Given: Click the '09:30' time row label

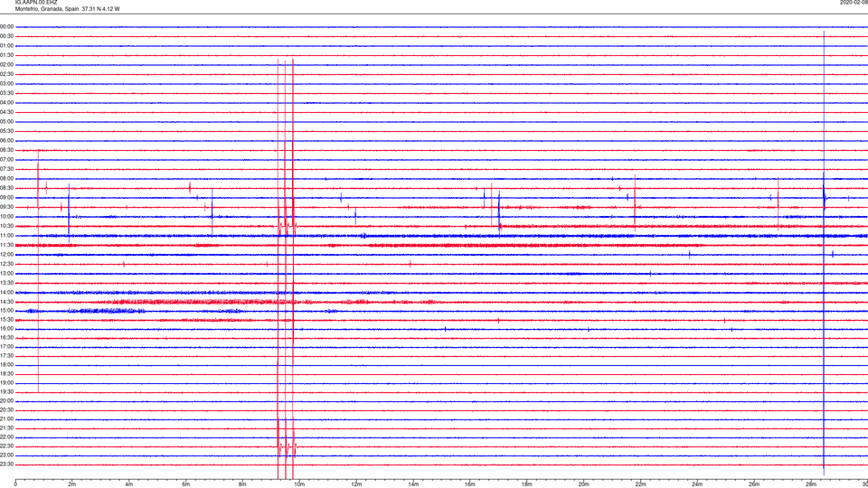Looking at the screenshot, I should pos(6,208).
